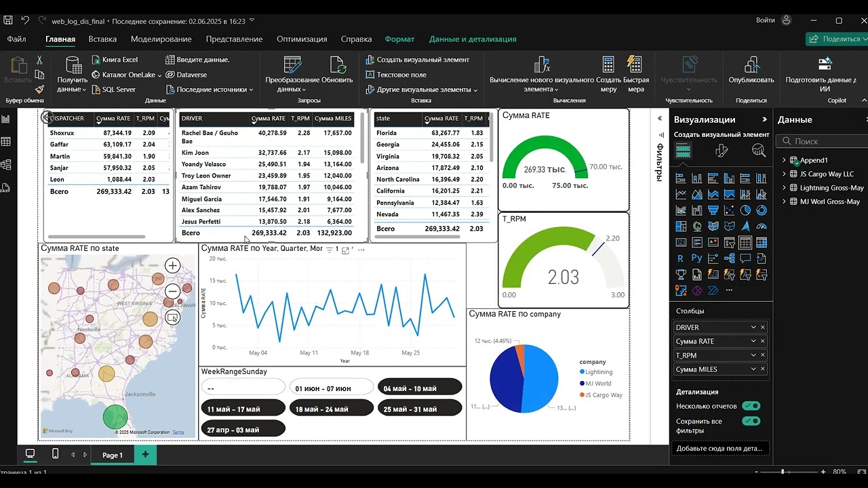This screenshot has height=488, width=868.
Task: Switch to Model view in left sidebar
Action: point(6,165)
